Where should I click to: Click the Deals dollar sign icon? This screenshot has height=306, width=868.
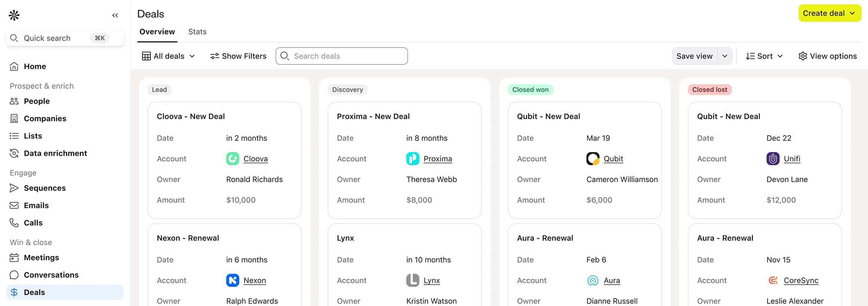tap(14, 292)
